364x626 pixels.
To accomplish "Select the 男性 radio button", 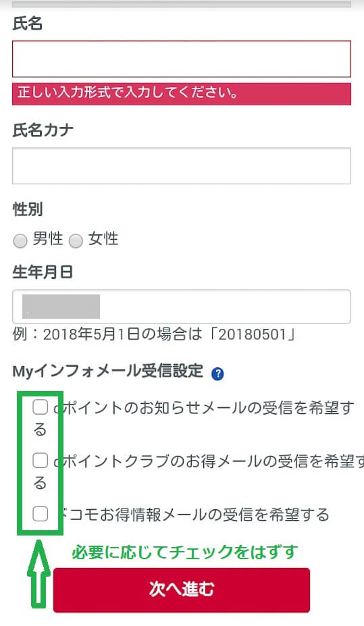I will (x=20, y=240).
